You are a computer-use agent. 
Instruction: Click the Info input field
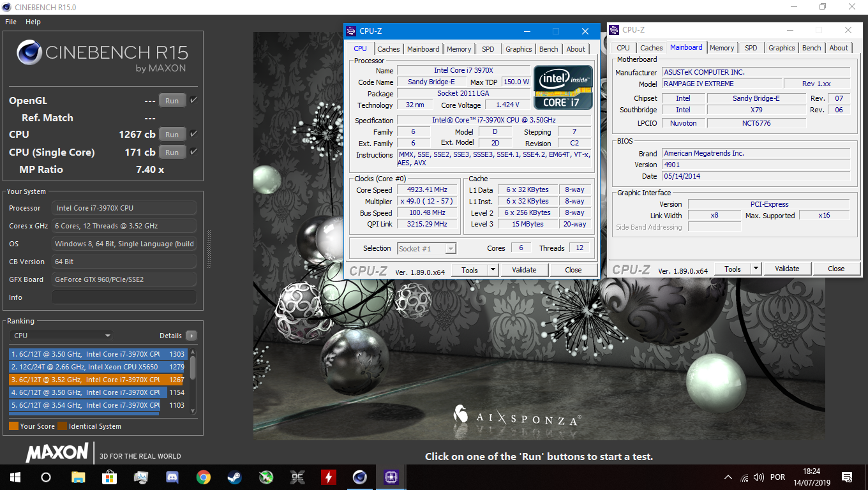point(124,297)
